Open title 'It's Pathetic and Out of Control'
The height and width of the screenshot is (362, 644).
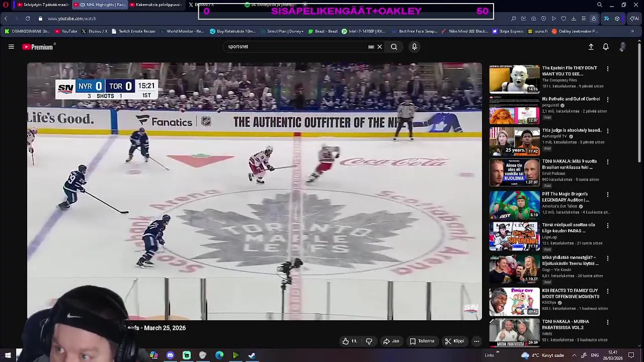click(x=571, y=99)
